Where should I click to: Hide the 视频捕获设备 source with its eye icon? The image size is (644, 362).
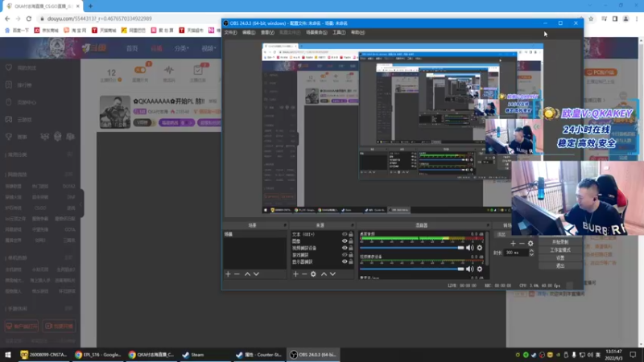[345, 248]
